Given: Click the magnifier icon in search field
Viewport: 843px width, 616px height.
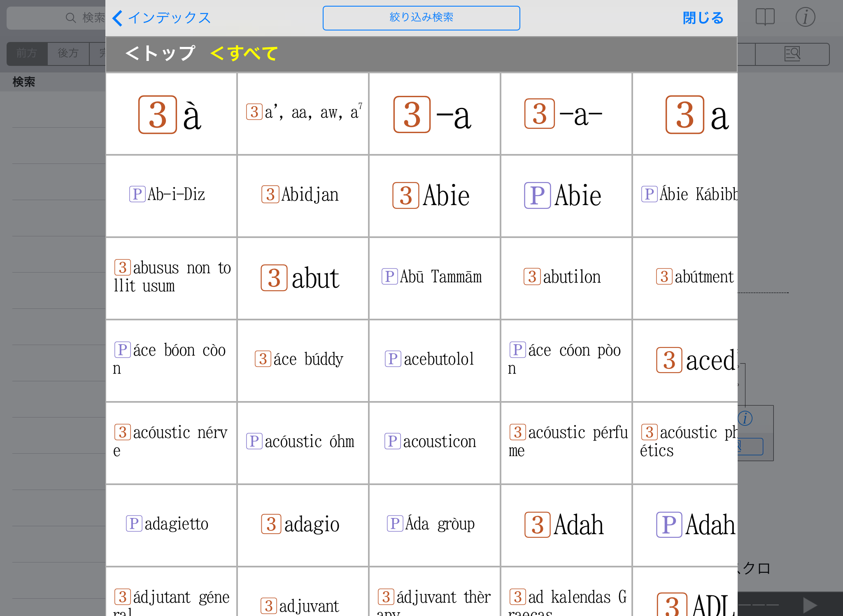Looking at the screenshot, I should tap(71, 18).
